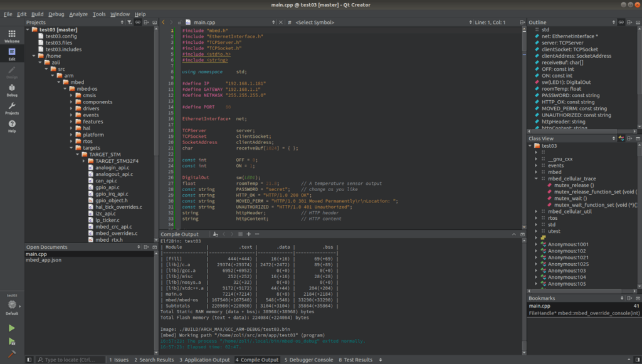This screenshot has width=642, height=364.
Task: Start debugging with the debugger icon
Action: (x=11, y=341)
